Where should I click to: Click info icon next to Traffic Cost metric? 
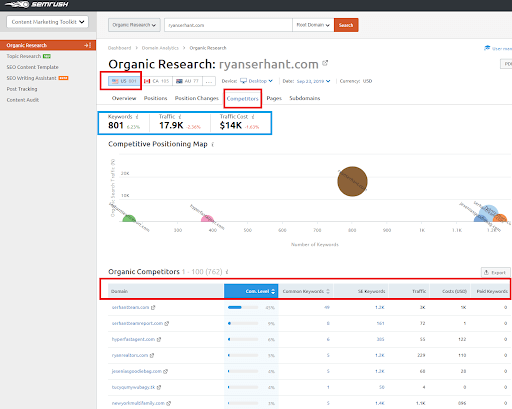[253, 117]
